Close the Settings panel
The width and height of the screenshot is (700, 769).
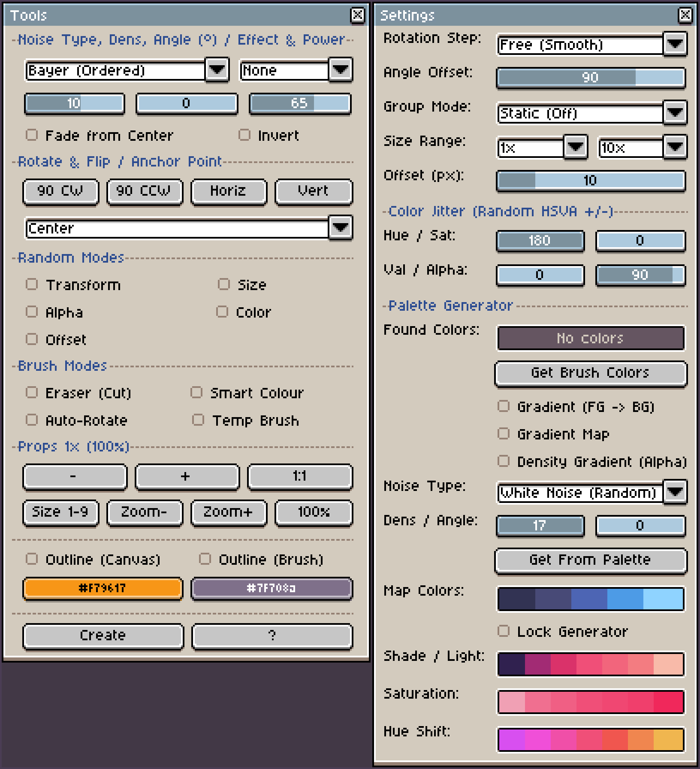coord(685,15)
